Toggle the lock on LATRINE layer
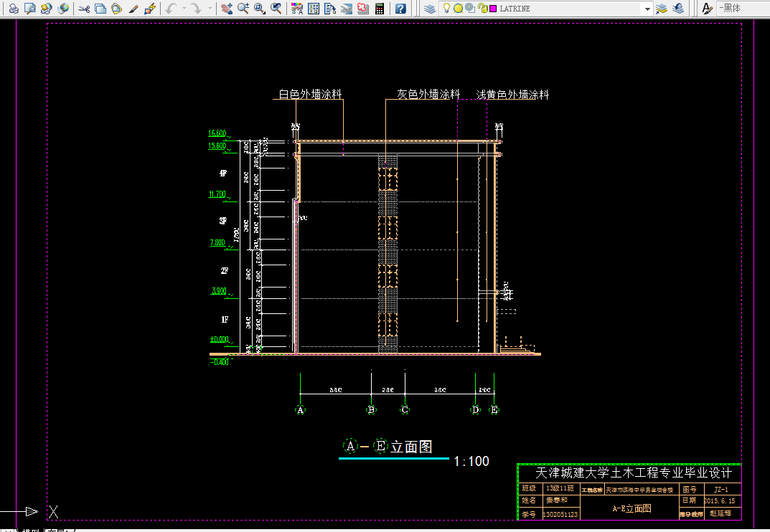 coord(482,9)
